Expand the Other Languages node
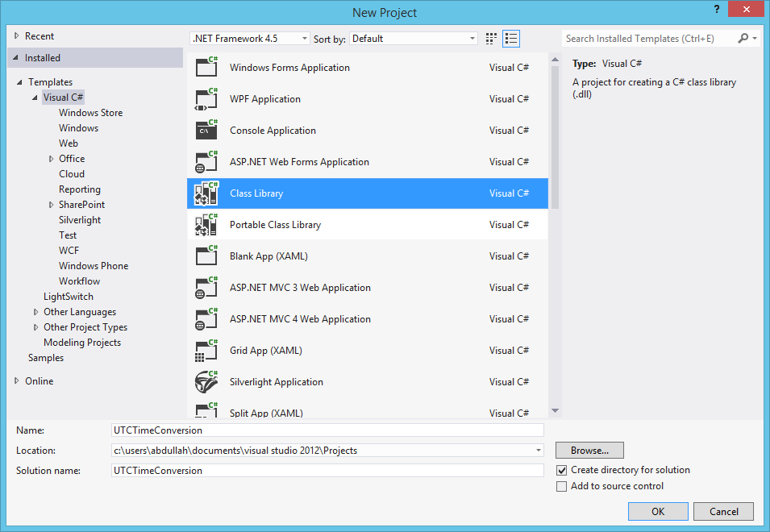Screen dimensions: 770x532 [x=35, y=312]
